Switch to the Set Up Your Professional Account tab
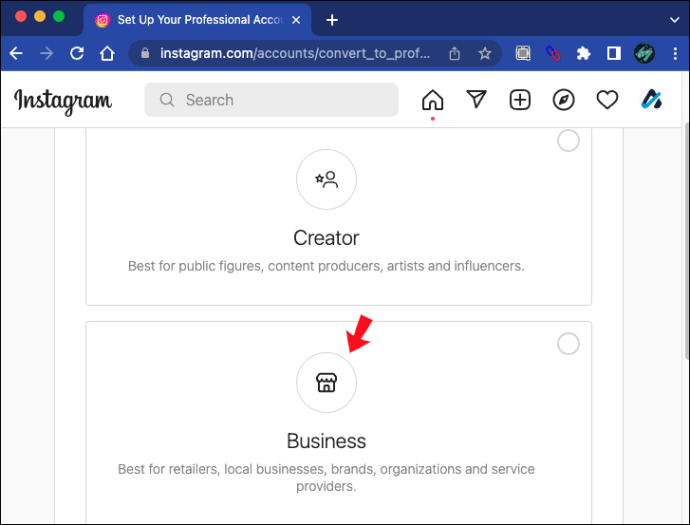 (x=190, y=20)
